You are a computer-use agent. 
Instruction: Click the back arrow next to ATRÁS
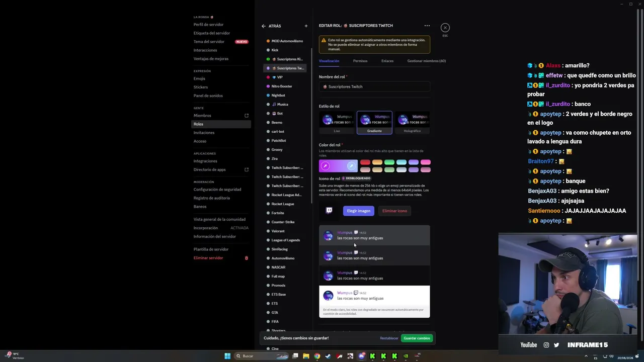coord(263,26)
